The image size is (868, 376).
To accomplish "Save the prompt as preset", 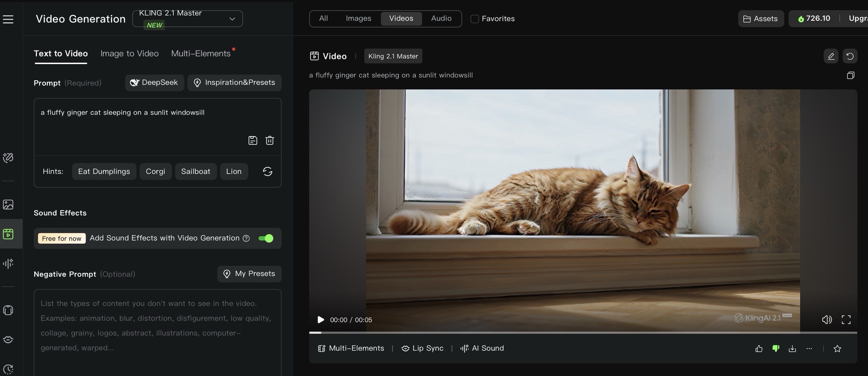I will pos(253,140).
